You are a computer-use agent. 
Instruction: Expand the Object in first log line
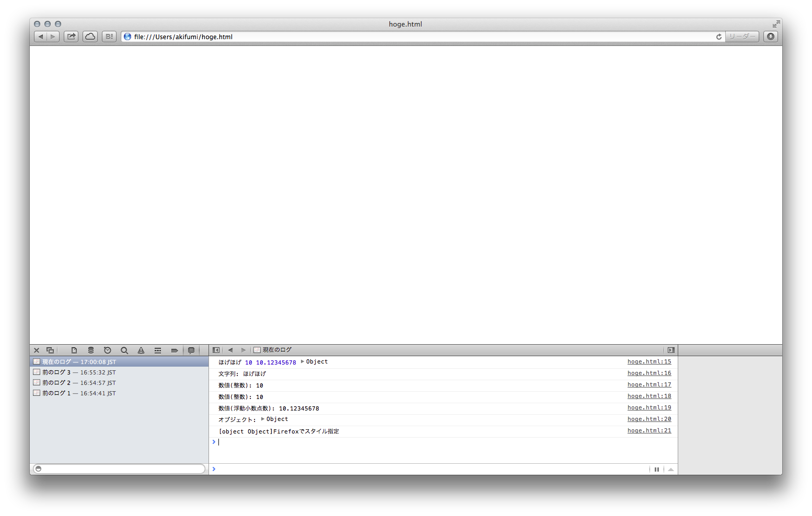(303, 361)
